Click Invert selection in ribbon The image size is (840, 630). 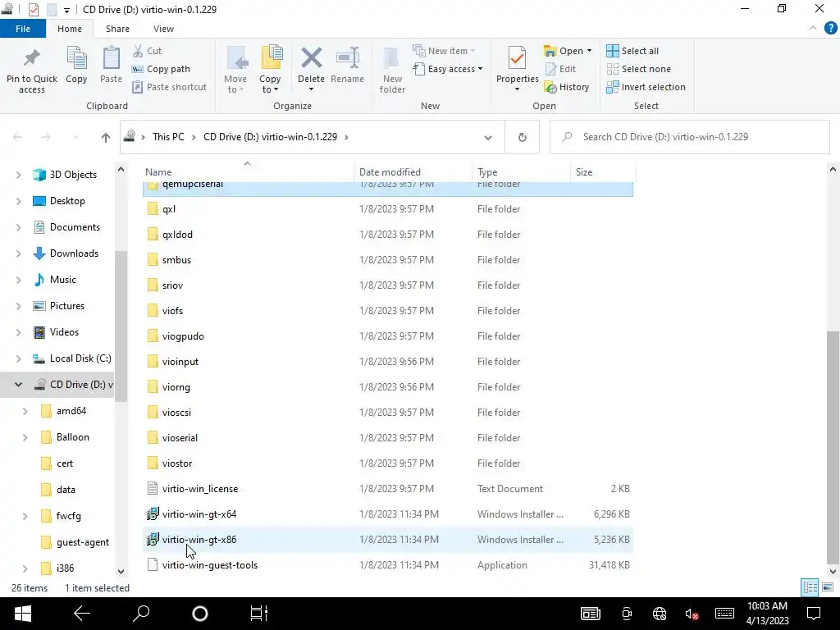(646, 87)
